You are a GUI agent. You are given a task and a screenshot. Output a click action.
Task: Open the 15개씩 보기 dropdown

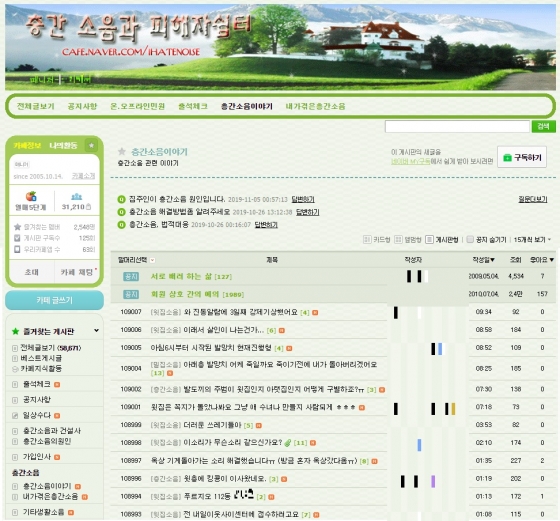coord(532,240)
